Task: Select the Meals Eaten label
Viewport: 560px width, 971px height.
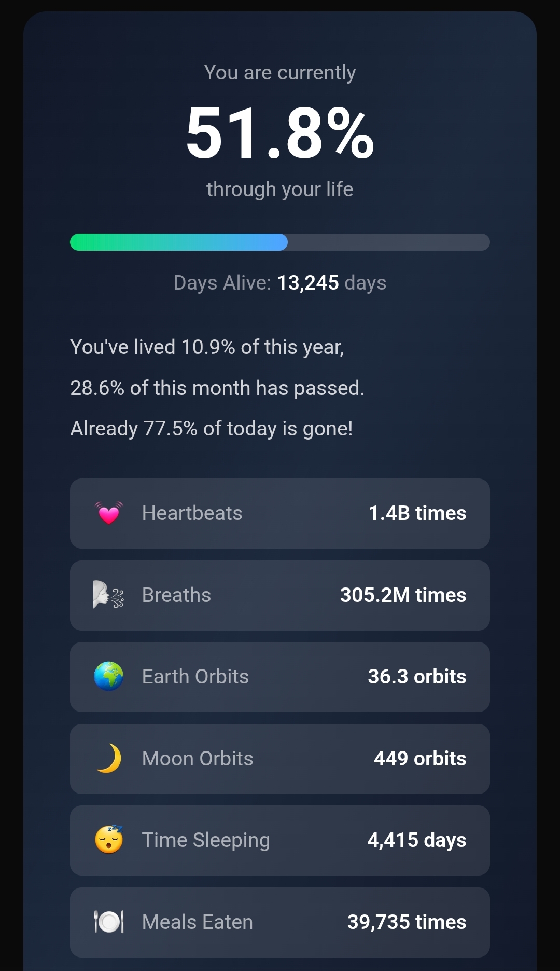Action: tap(197, 922)
